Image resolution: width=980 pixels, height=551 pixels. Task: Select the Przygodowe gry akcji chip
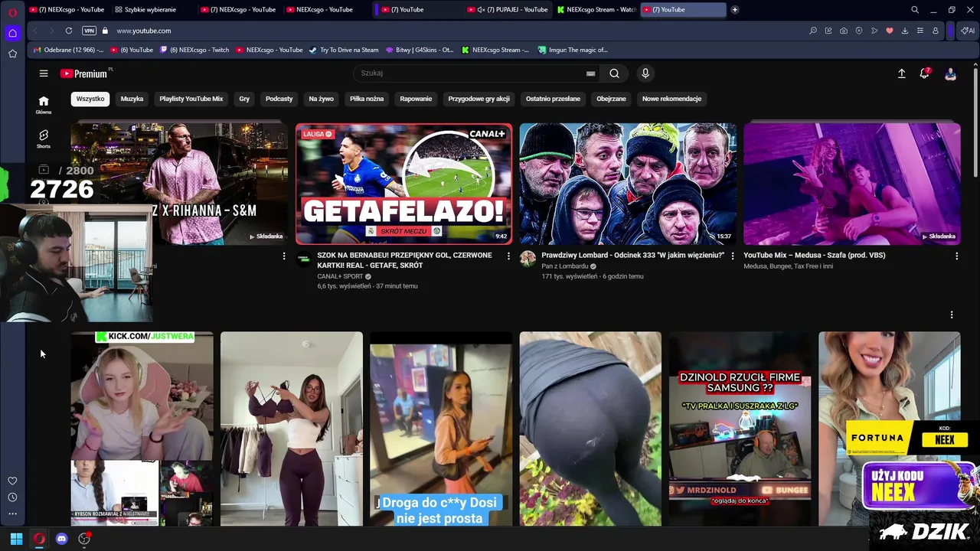coord(479,99)
